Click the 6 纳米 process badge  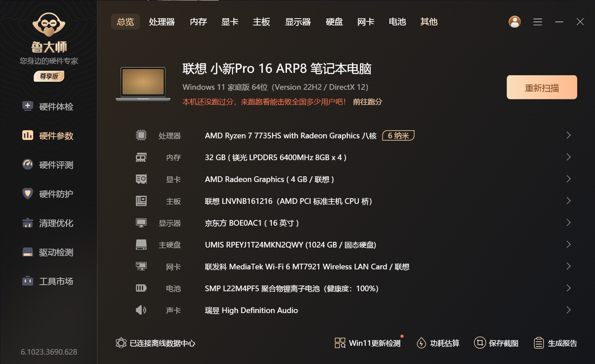(x=398, y=135)
